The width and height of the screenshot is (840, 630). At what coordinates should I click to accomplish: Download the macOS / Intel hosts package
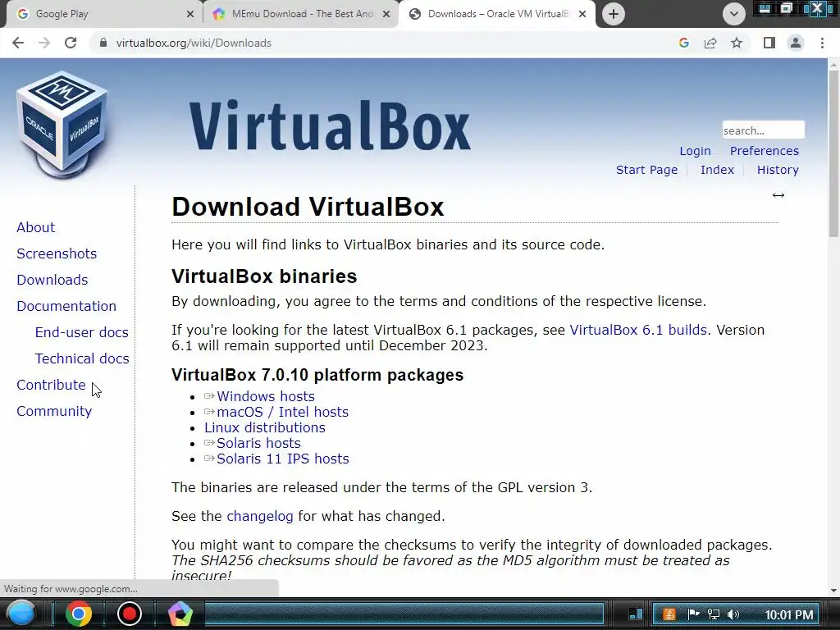pyautogui.click(x=282, y=412)
